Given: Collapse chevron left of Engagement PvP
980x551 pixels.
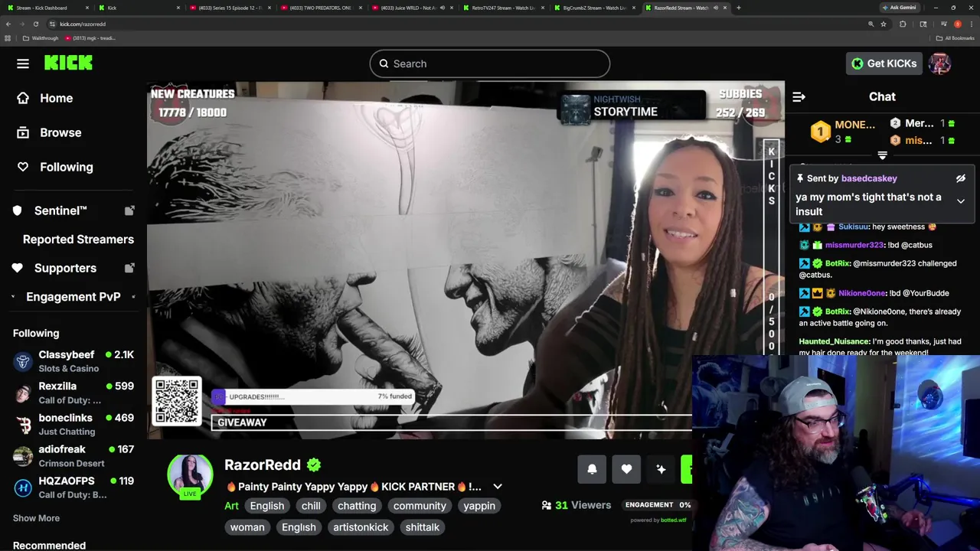Looking at the screenshot, I should tap(13, 297).
